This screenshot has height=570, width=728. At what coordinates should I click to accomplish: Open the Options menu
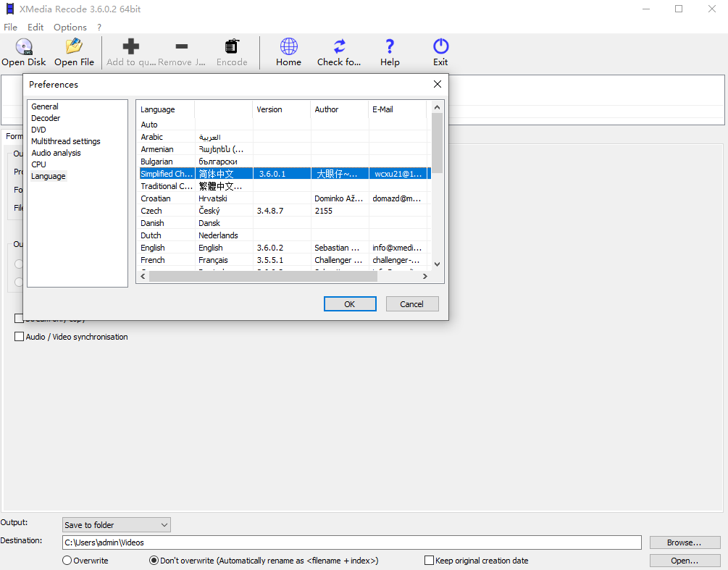(x=70, y=27)
